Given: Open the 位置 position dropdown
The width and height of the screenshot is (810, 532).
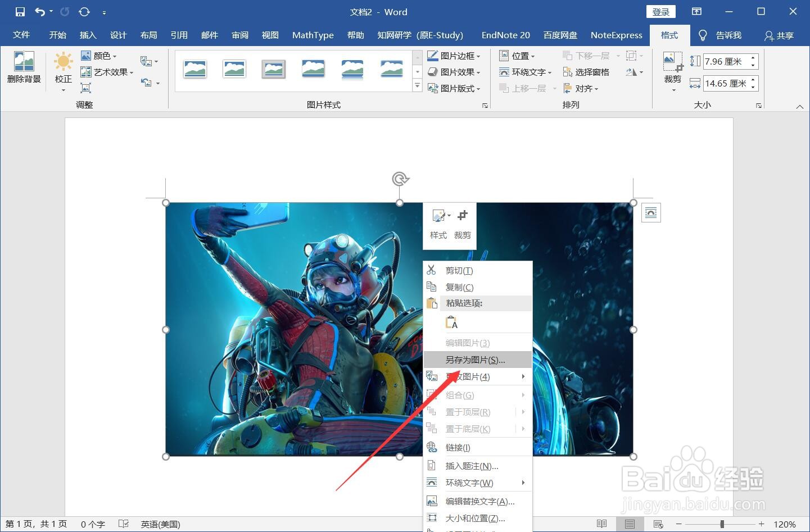Looking at the screenshot, I should (517, 56).
